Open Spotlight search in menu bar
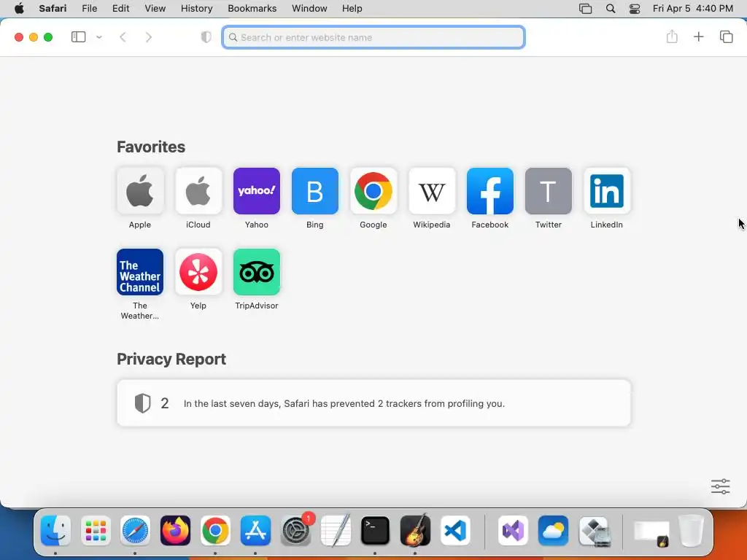This screenshot has width=747, height=560. tap(611, 9)
